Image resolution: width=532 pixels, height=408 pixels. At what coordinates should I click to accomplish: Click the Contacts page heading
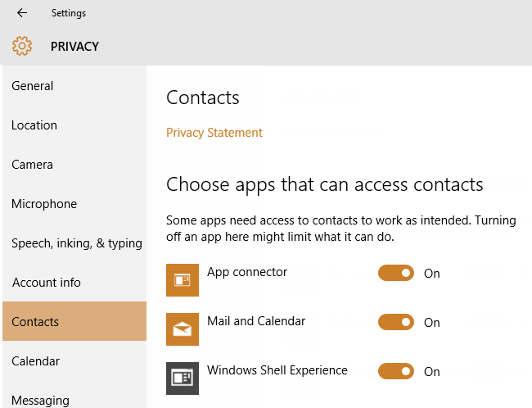coord(202,97)
